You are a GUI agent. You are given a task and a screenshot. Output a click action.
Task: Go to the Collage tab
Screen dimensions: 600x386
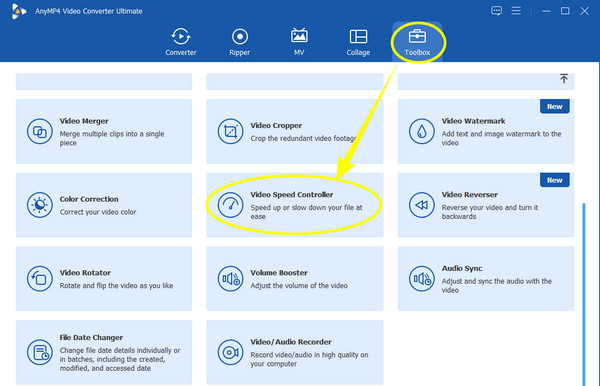point(358,42)
